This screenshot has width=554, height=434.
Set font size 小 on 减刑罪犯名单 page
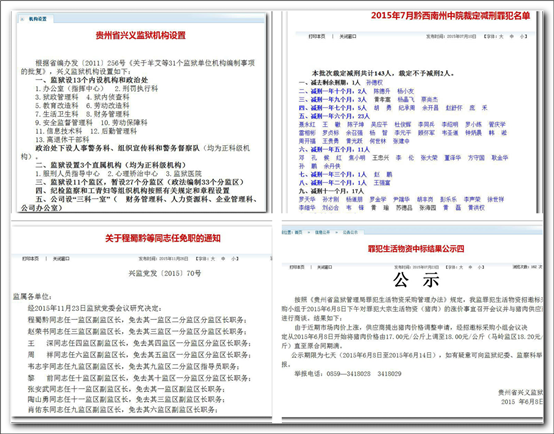pyautogui.click(x=522, y=36)
